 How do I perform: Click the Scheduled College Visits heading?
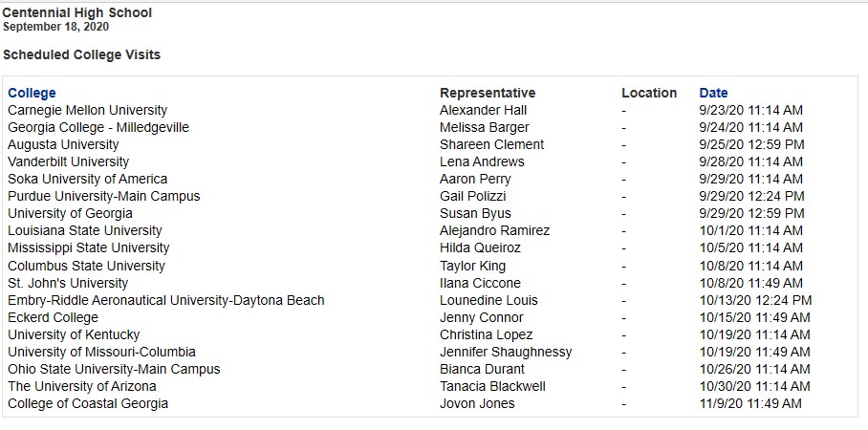coord(81,54)
